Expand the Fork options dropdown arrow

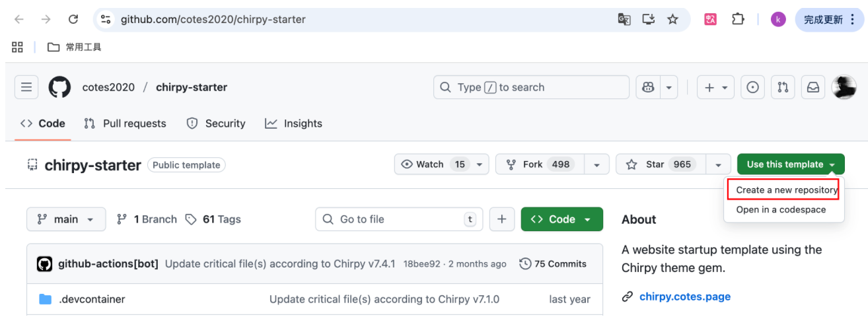597,164
